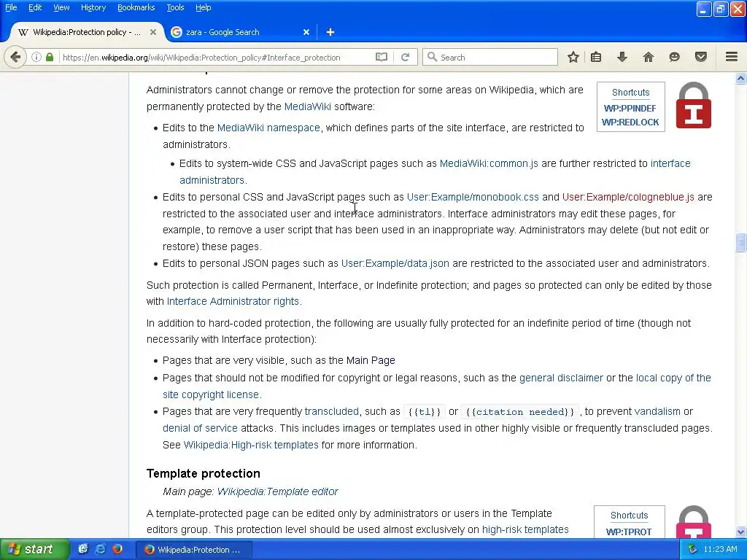Close the Wikipedia Protection policy tab
747x560 pixels.
tap(153, 32)
